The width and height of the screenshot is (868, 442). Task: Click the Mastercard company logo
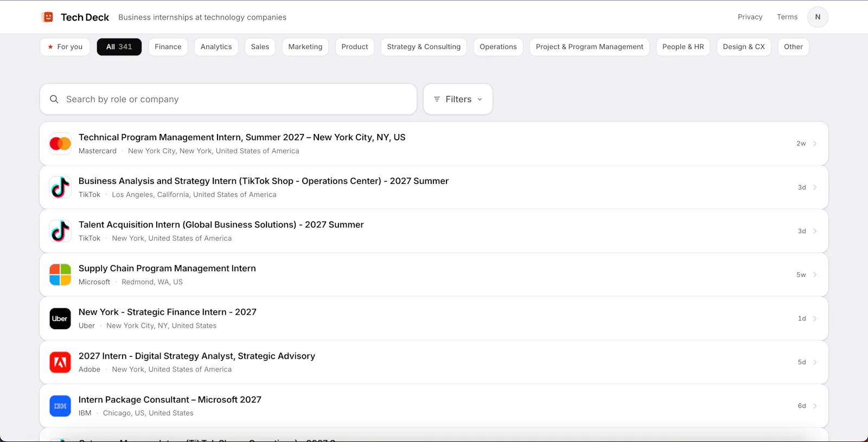tap(60, 144)
